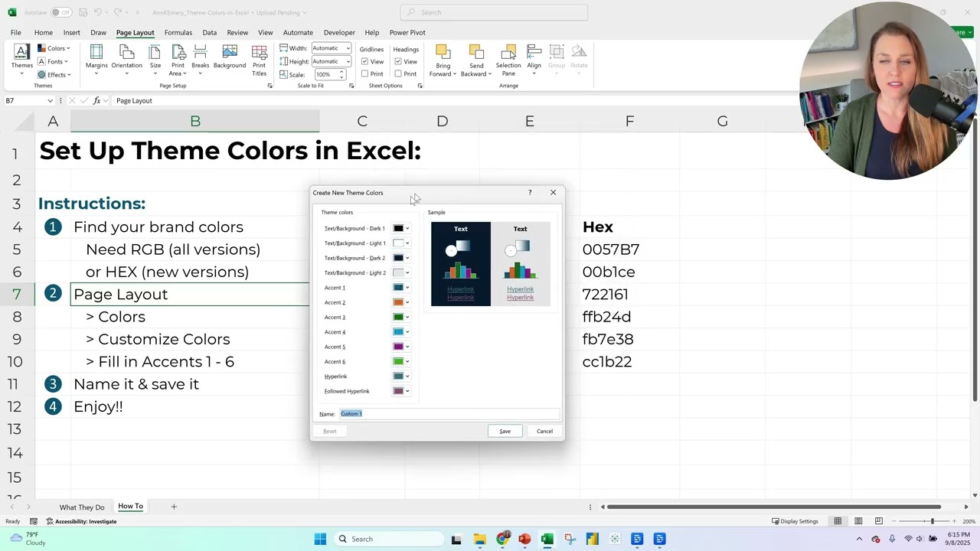Toggle Headings Print checkbox
Image resolution: width=980 pixels, height=551 pixels.
click(x=398, y=74)
